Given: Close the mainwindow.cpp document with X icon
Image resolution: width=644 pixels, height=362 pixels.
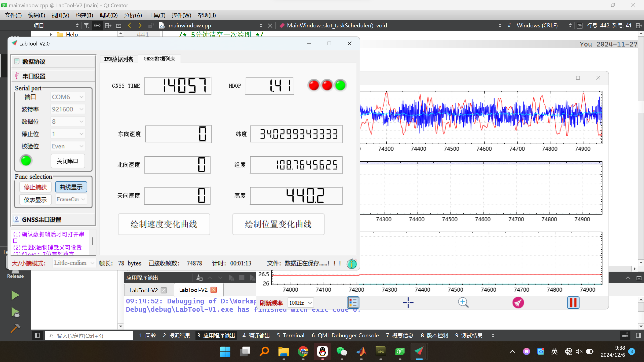Looking at the screenshot, I should point(270,25).
